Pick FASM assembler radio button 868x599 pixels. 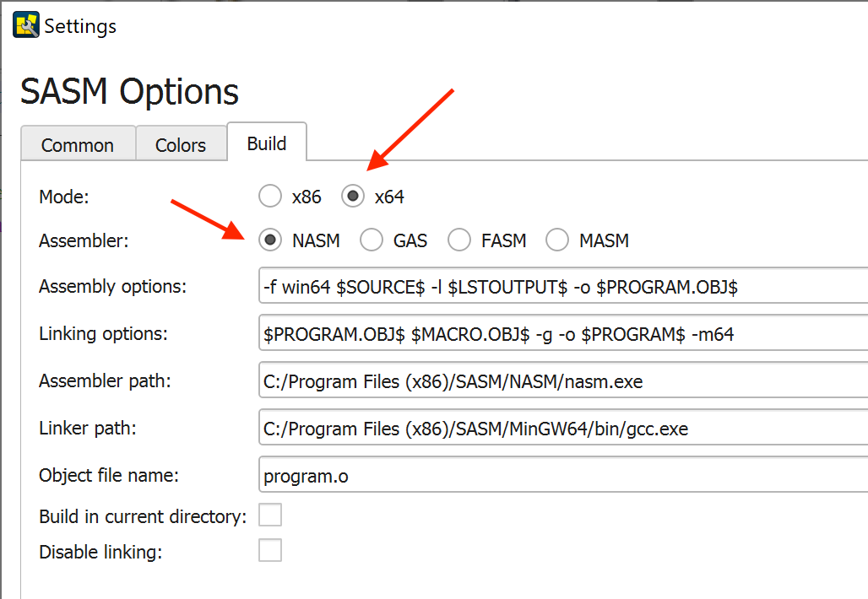click(x=459, y=240)
